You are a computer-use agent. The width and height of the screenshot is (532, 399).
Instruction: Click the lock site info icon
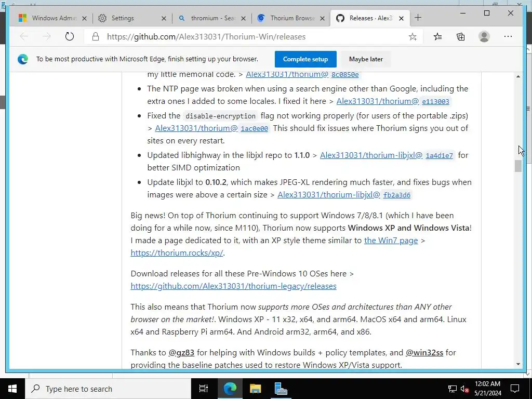click(96, 37)
